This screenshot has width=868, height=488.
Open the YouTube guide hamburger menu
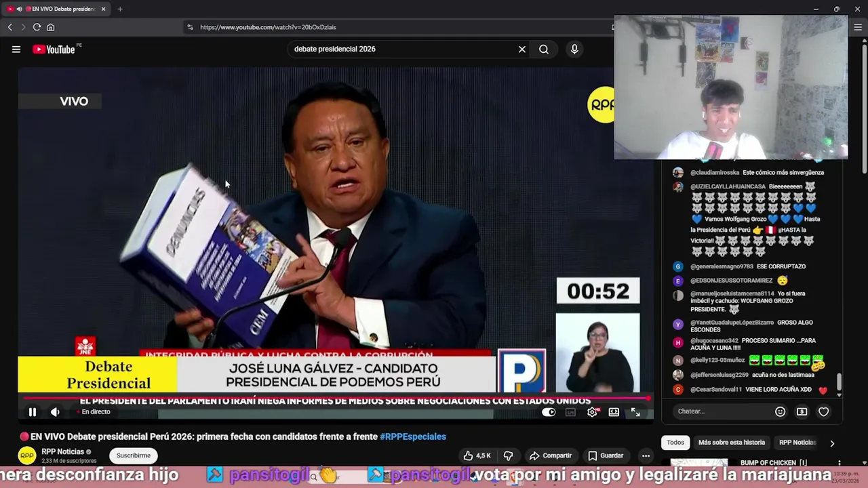16,49
